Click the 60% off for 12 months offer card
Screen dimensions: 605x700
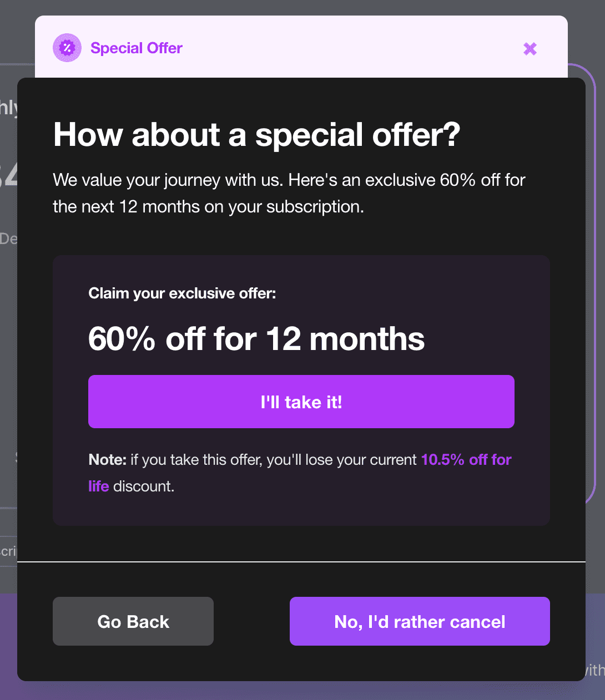click(301, 390)
